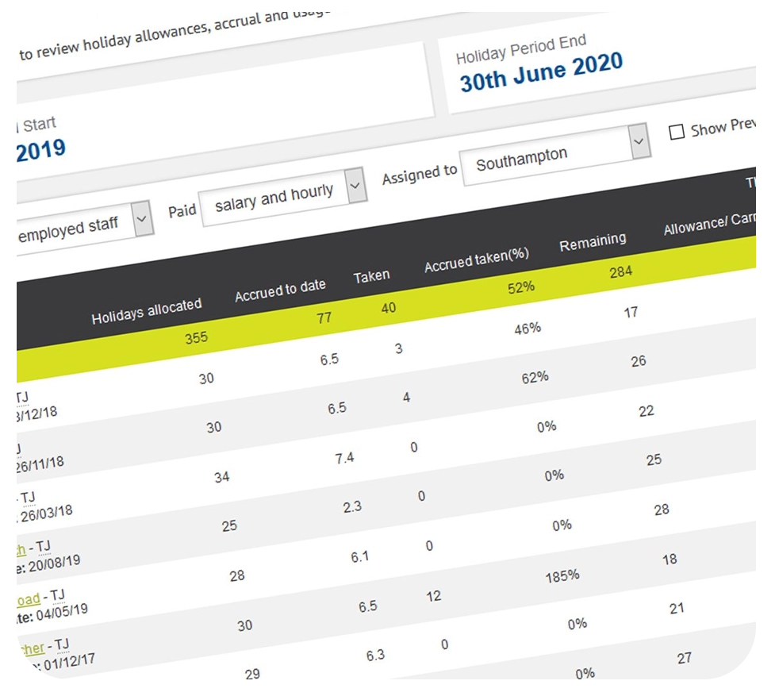Click the Holiday Period End label
This screenshot has height=700, width=775.
[521, 49]
